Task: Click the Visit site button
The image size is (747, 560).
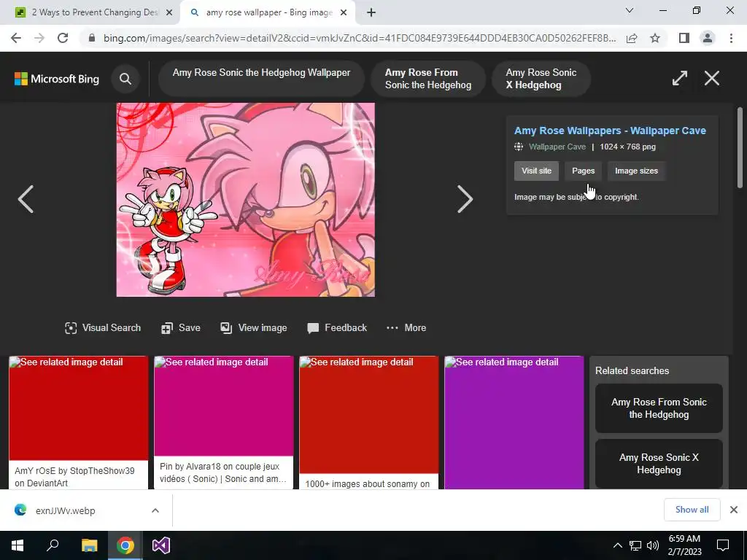Action: coord(536,171)
